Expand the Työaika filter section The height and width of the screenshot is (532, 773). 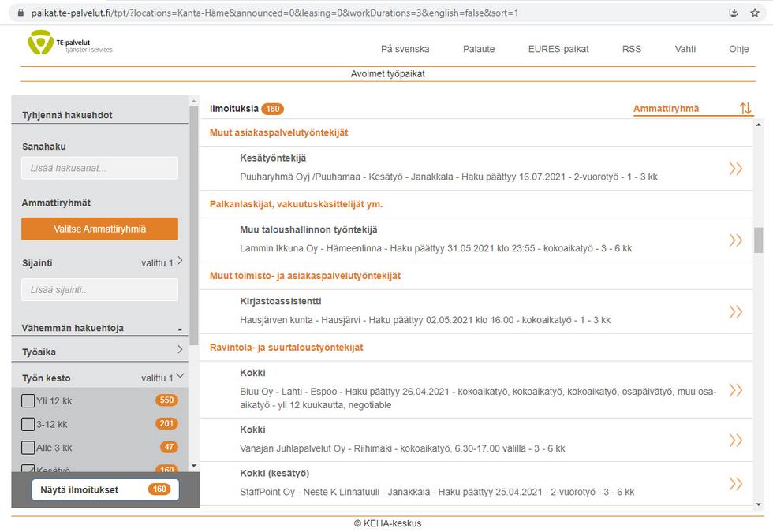coord(180,350)
